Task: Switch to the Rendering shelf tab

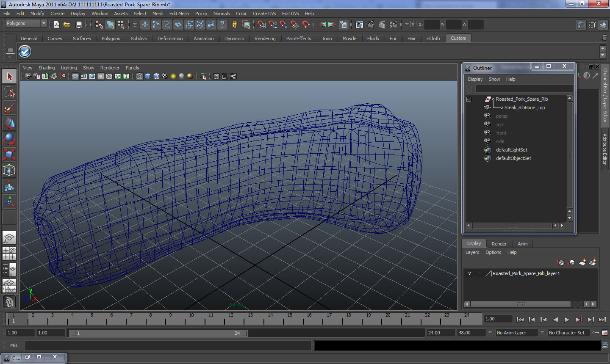Action: pos(265,39)
